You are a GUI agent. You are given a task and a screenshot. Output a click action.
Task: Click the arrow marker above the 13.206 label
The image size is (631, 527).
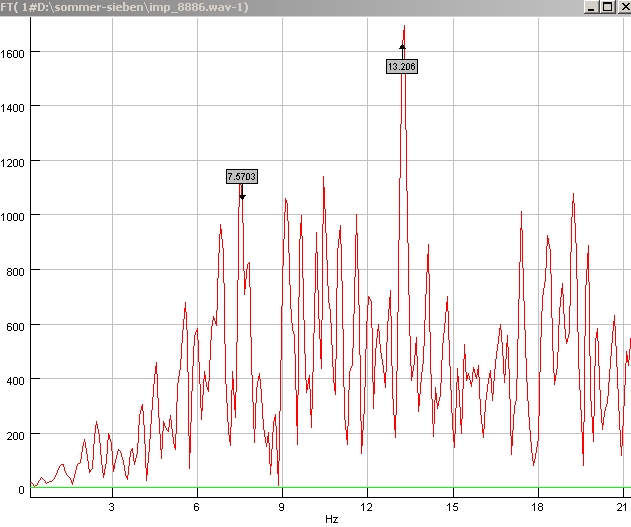tap(403, 46)
